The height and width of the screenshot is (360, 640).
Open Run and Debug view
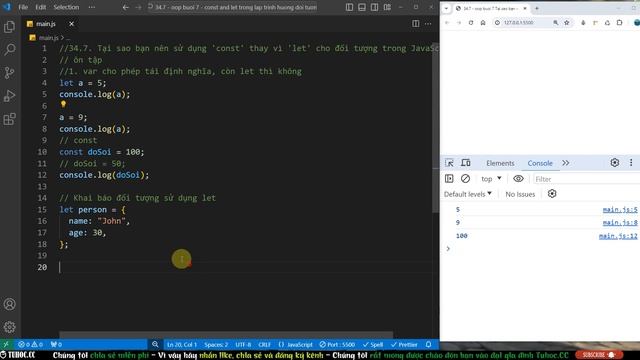pyautogui.click(x=9, y=96)
